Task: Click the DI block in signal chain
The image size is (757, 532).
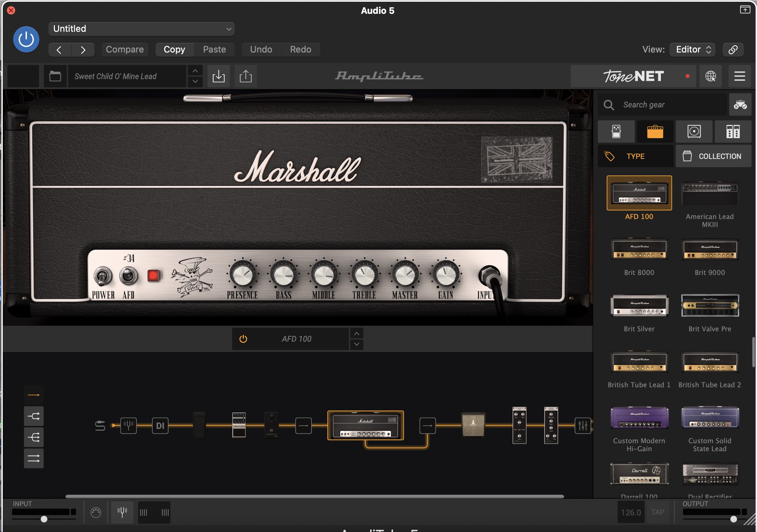Action: [160, 426]
